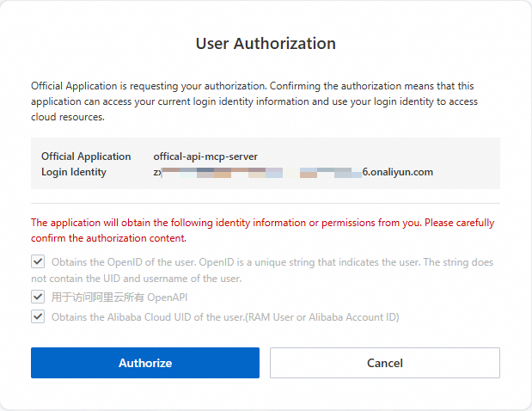This screenshot has height=411, width=532.
Task: Select the offical-api-mcp-server application name
Action: pyautogui.click(x=205, y=156)
